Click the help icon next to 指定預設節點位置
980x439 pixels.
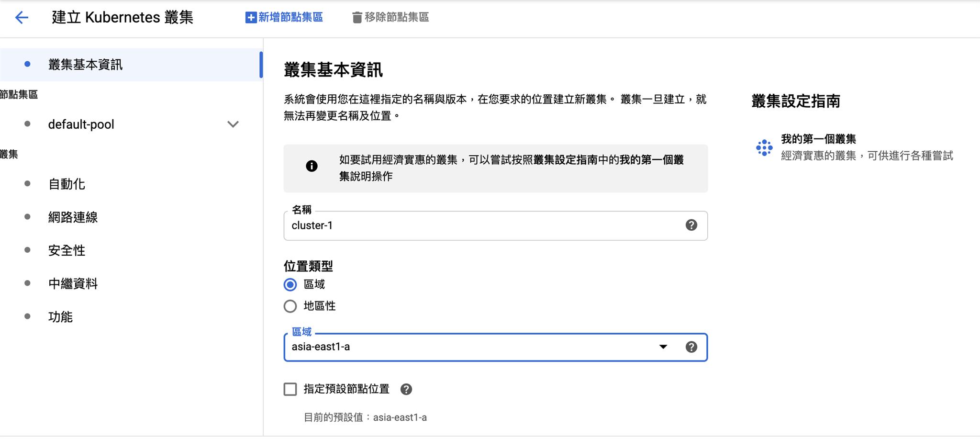click(x=406, y=389)
